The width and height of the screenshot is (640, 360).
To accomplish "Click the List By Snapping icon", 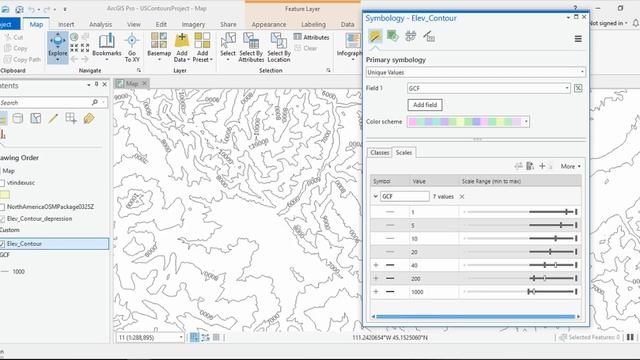I will pos(71,118).
